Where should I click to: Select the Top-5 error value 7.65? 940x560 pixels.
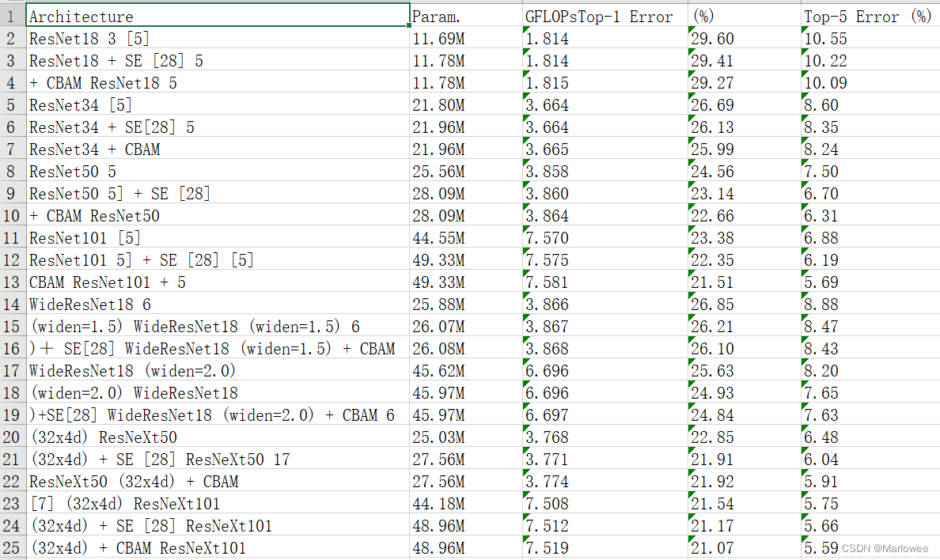(x=870, y=393)
